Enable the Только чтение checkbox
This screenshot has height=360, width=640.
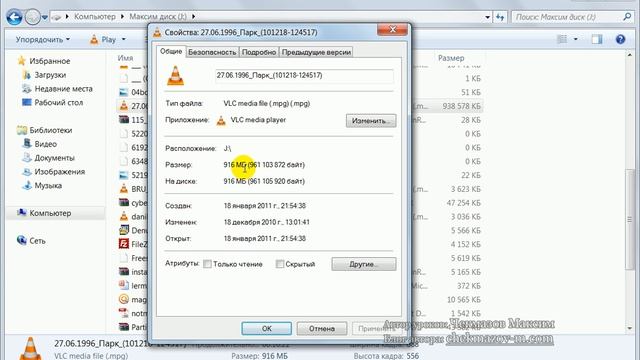coord(207,264)
